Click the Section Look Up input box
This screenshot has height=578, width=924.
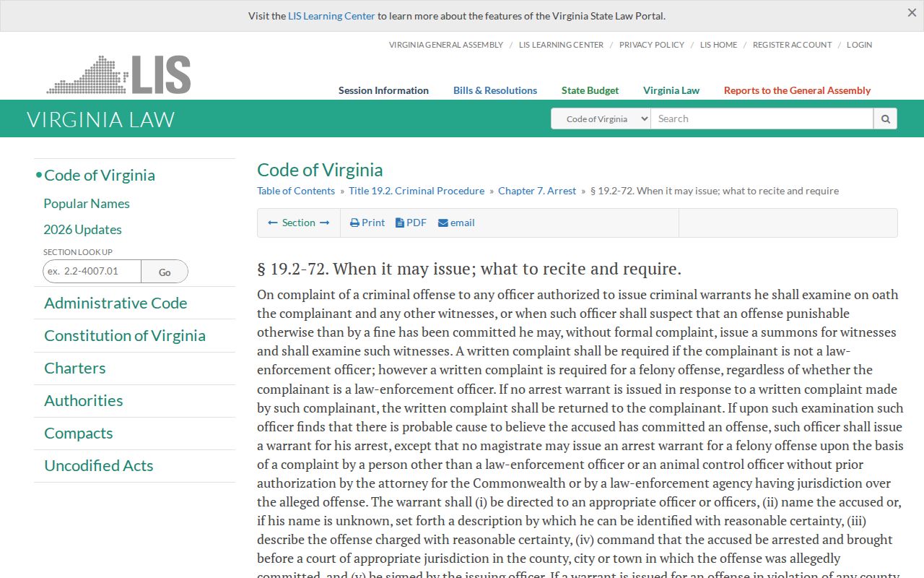[92, 272]
